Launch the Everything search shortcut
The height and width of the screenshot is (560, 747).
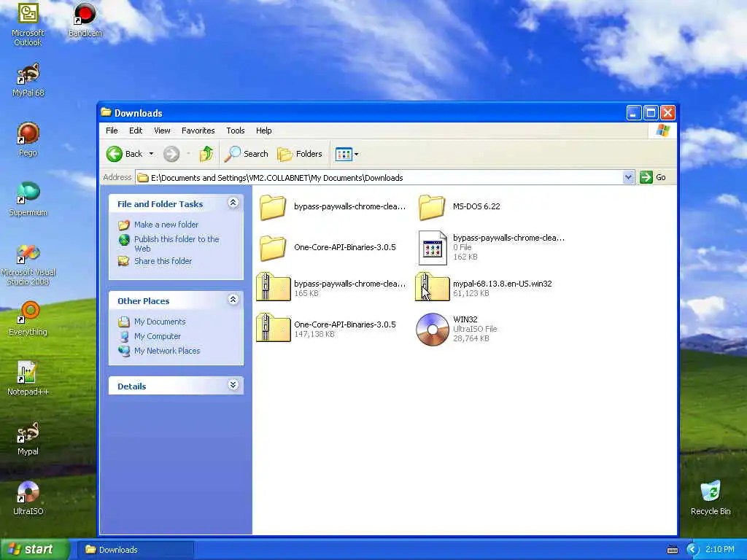point(28,319)
